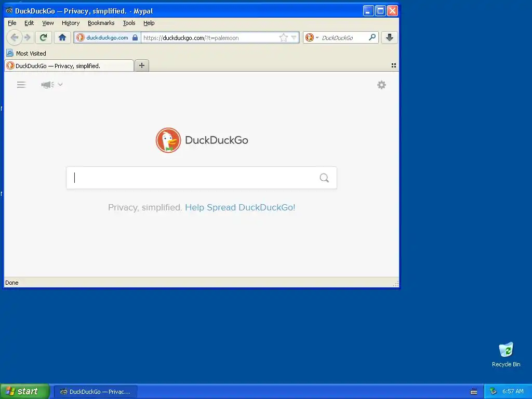
Task: Click the toolbar search magnifier icon
Action: [372, 37]
